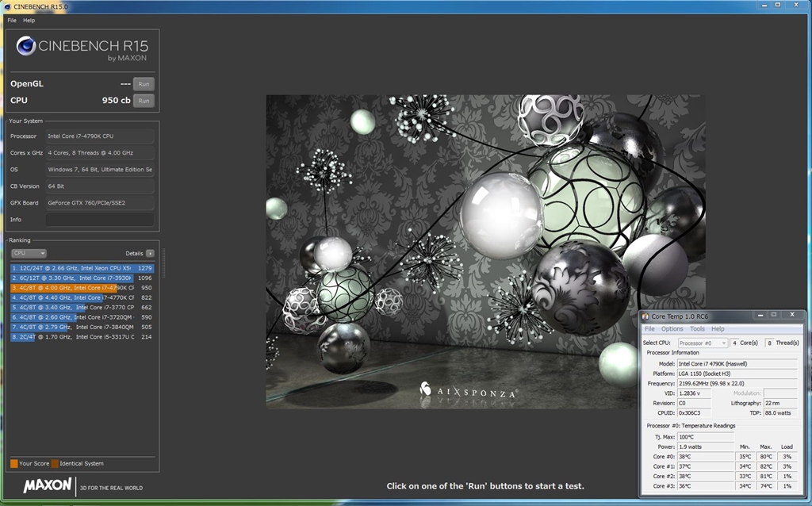
Task: Click the Core Temp title bar icon
Action: pyautogui.click(x=645, y=317)
